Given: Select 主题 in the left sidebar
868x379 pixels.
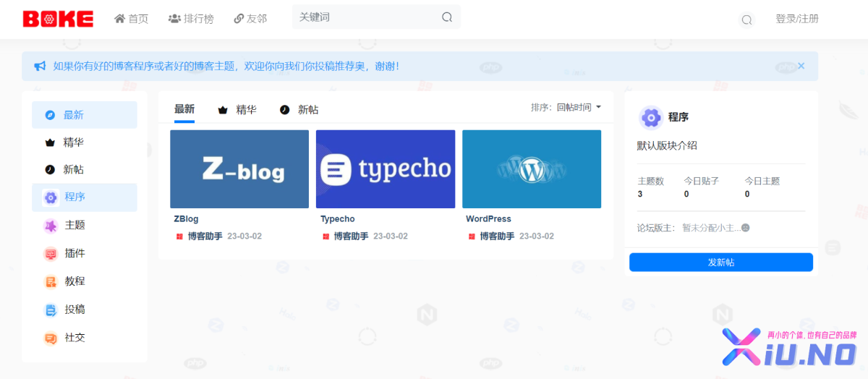Looking at the screenshot, I should click(x=85, y=226).
